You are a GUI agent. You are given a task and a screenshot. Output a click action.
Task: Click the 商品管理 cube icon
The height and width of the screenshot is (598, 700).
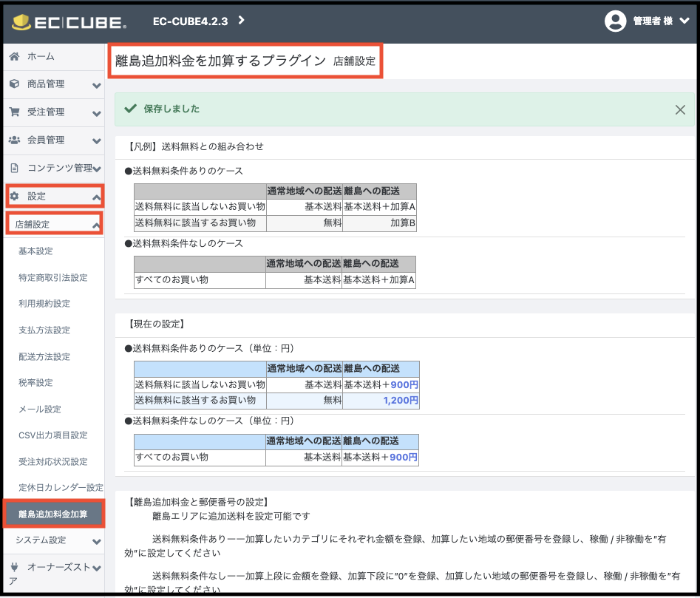click(14, 84)
